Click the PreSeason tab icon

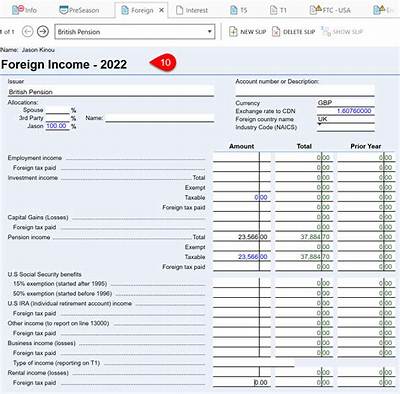point(63,10)
